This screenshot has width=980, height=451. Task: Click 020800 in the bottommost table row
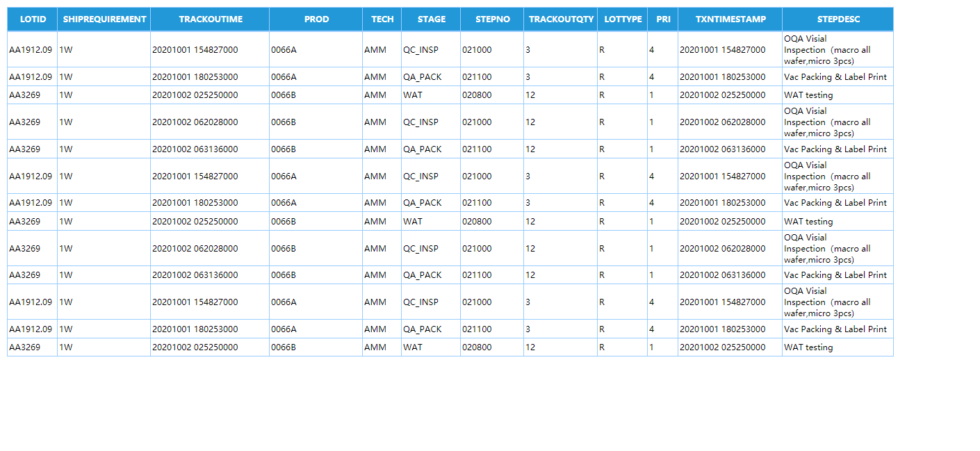pyautogui.click(x=477, y=347)
